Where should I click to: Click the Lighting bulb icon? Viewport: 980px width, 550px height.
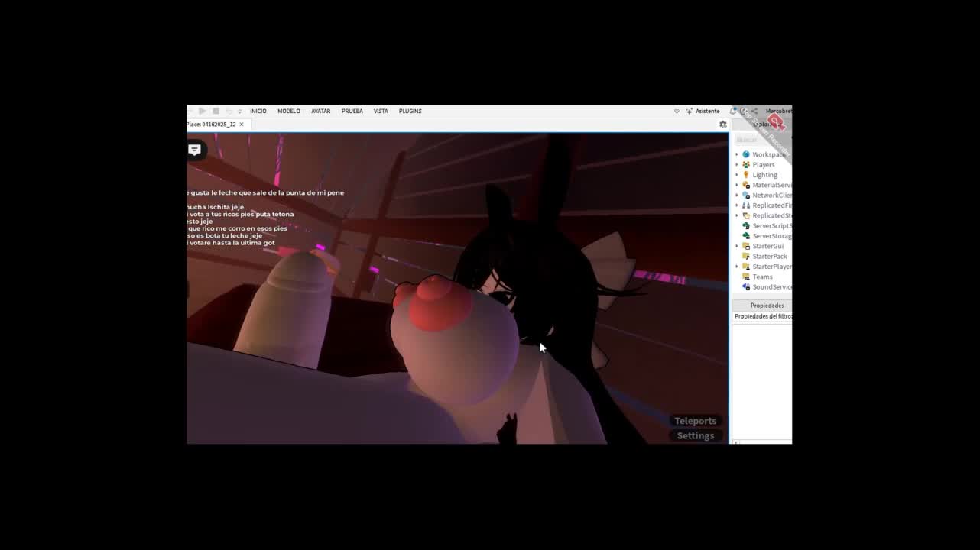pyautogui.click(x=746, y=175)
